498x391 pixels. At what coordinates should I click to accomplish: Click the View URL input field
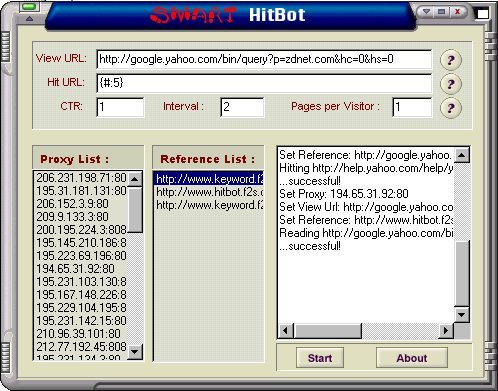pyautogui.click(x=264, y=60)
